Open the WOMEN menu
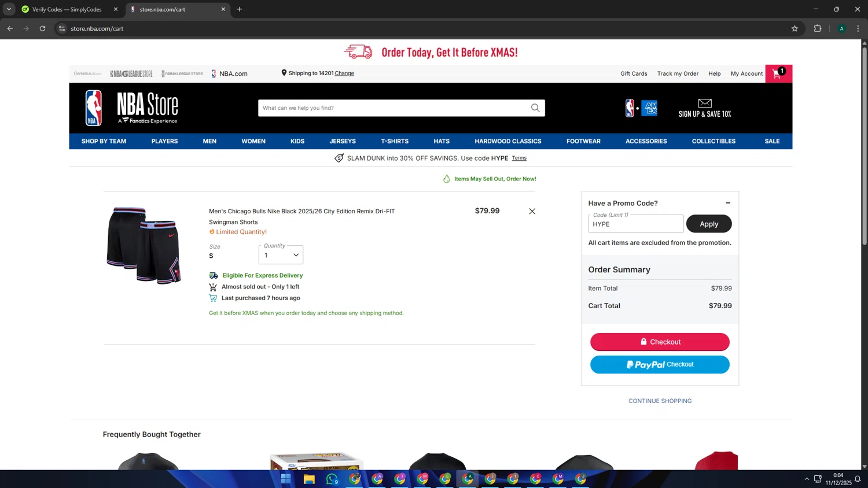Screen dimensions: 868x488 pos(253,141)
